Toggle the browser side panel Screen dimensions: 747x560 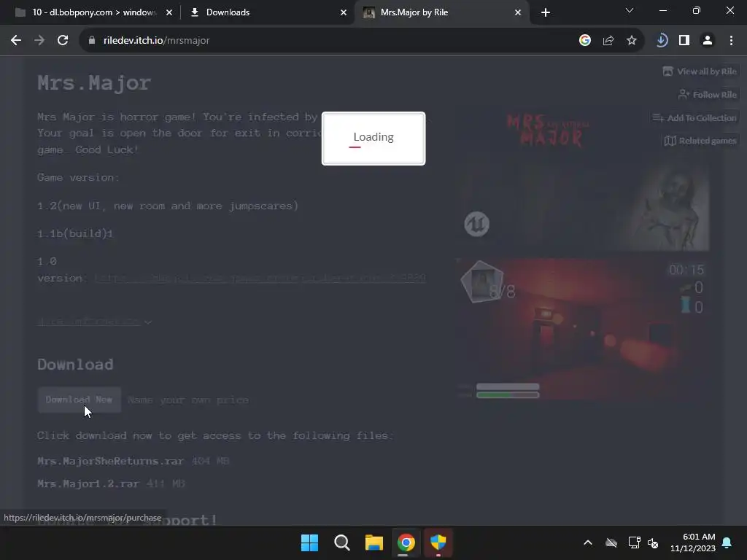coord(684,41)
